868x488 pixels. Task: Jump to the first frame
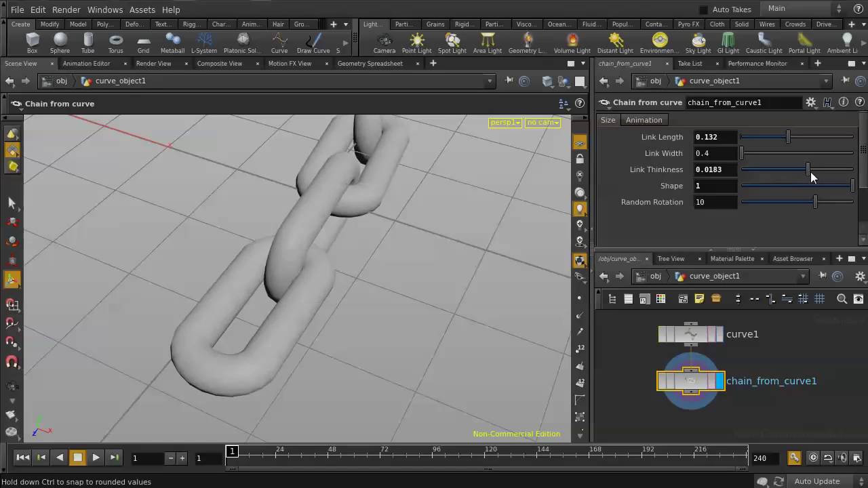[22, 457]
